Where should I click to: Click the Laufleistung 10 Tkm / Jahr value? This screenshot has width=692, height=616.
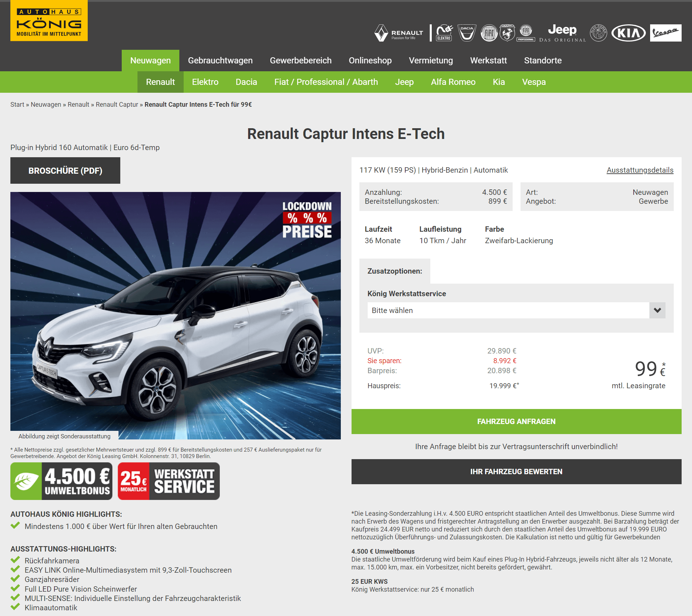pyautogui.click(x=442, y=241)
